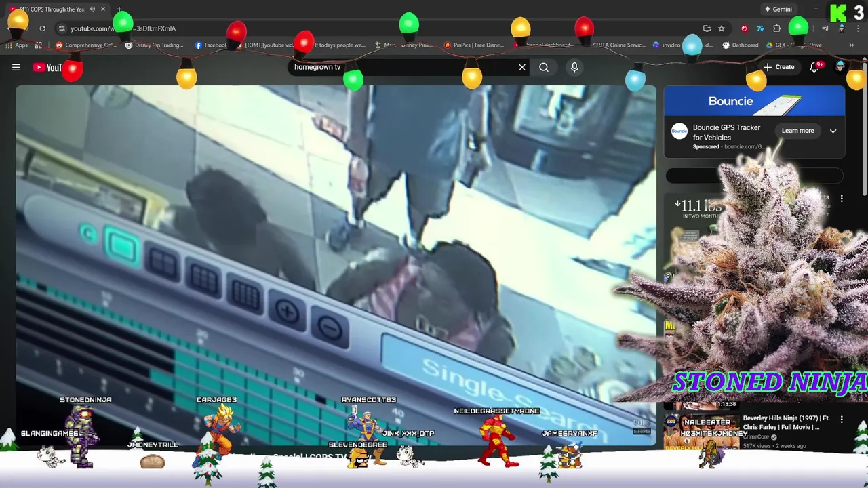Open the Bouncie GPS Tracker for Vehicles title
Image resolution: width=868 pixels, height=488 pixels.
click(726, 132)
